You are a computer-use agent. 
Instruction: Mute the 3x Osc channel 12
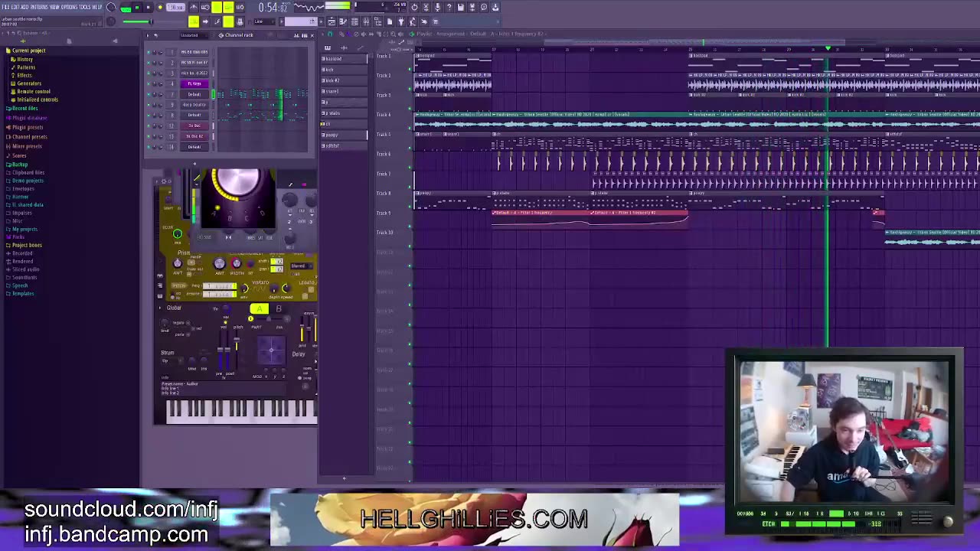click(149, 126)
